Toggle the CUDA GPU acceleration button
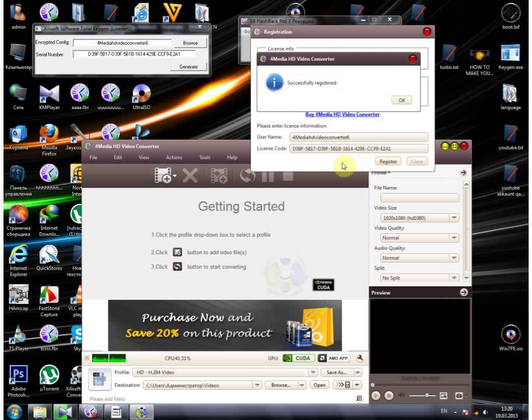This screenshot has width=532, height=420. point(299,358)
